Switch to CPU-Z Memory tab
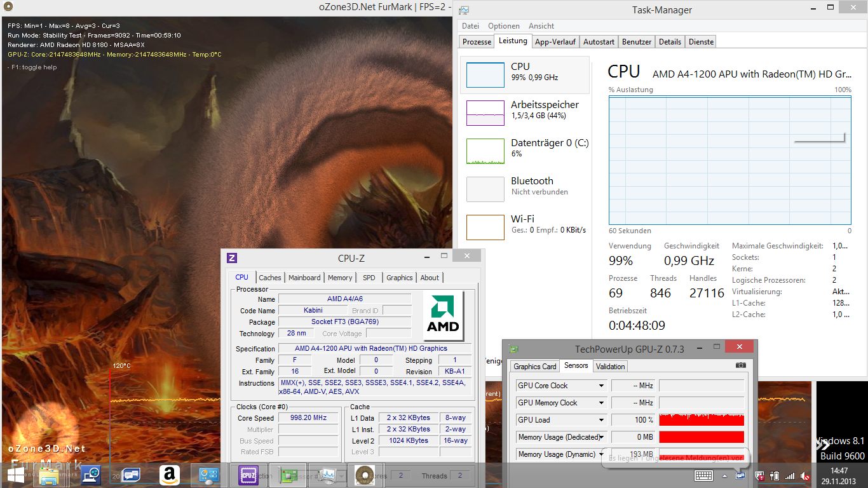Image resolution: width=868 pixels, height=488 pixels. point(340,278)
